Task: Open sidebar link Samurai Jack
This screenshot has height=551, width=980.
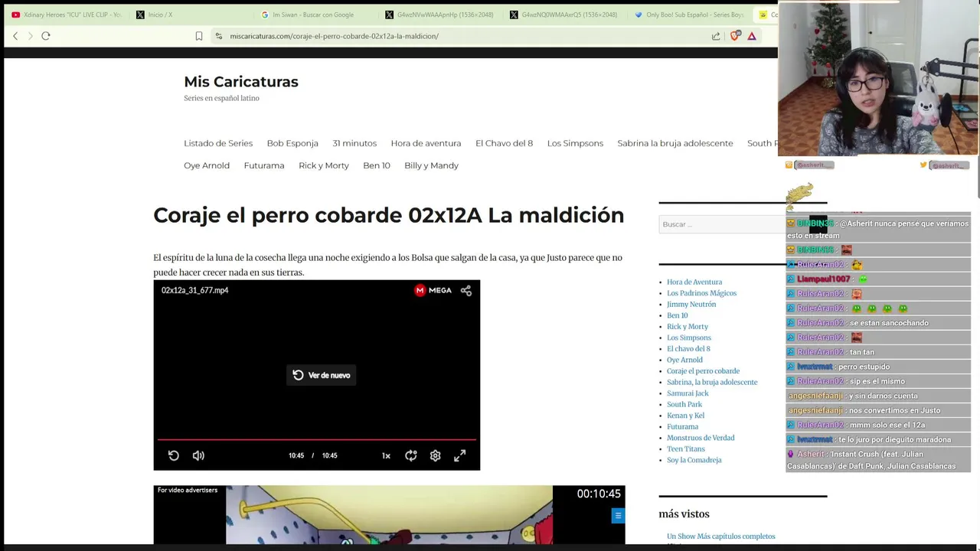Action: 688,393
